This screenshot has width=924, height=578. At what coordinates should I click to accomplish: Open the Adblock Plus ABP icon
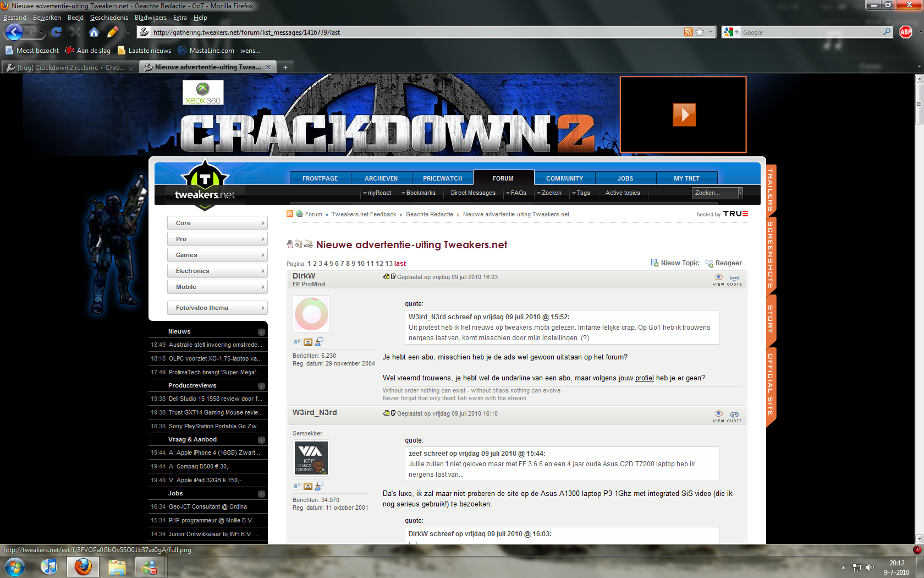tap(906, 32)
